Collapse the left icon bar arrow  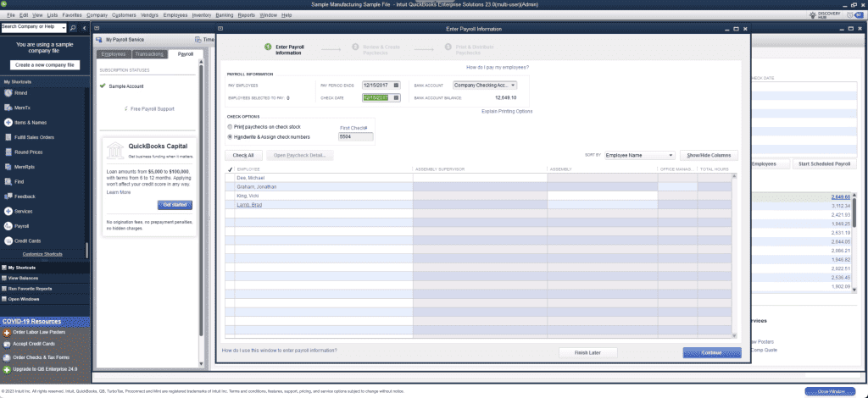pyautogui.click(x=84, y=28)
